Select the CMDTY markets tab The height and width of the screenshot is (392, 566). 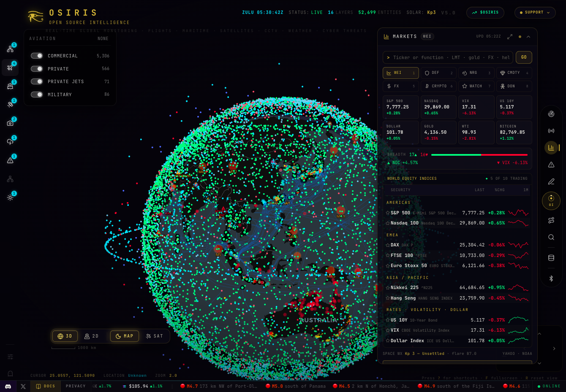tap(514, 73)
